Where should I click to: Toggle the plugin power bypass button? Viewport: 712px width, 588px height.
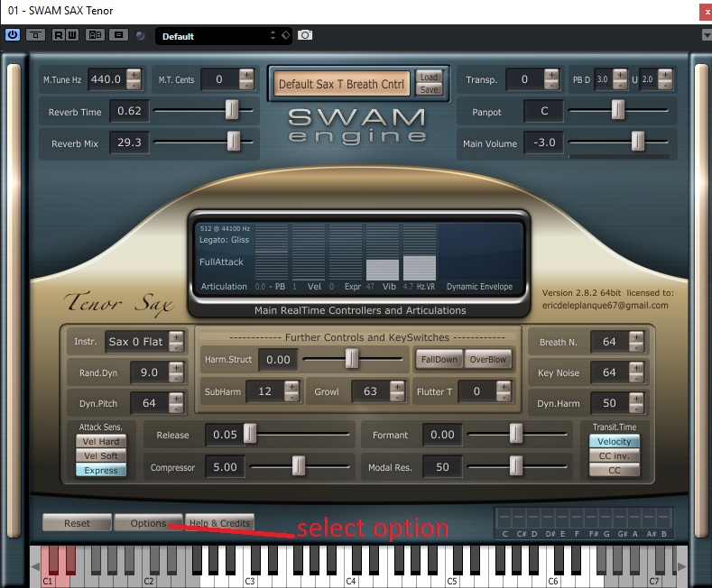click(x=13, y=35)
